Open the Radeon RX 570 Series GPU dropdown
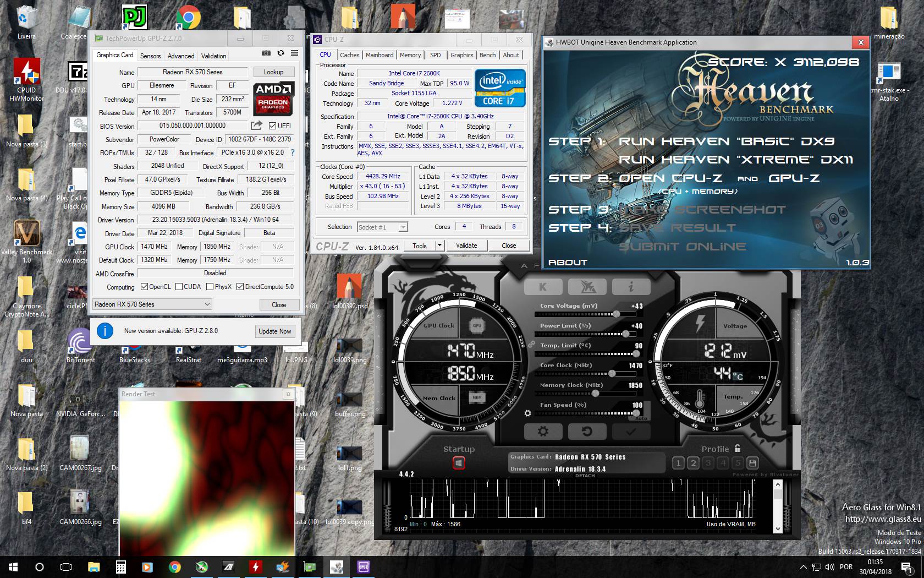Viewport: 924px width, 578px height. 152,304
